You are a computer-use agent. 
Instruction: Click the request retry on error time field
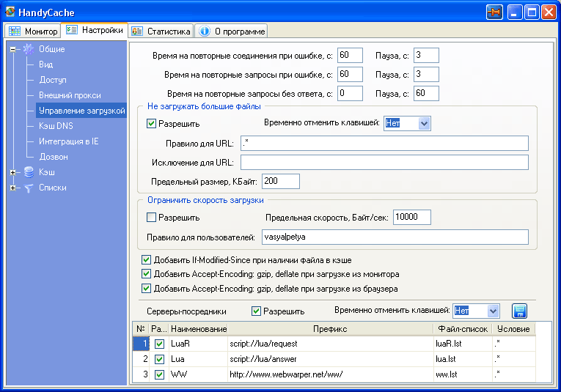pyautogui.click(x=350, y=74)
